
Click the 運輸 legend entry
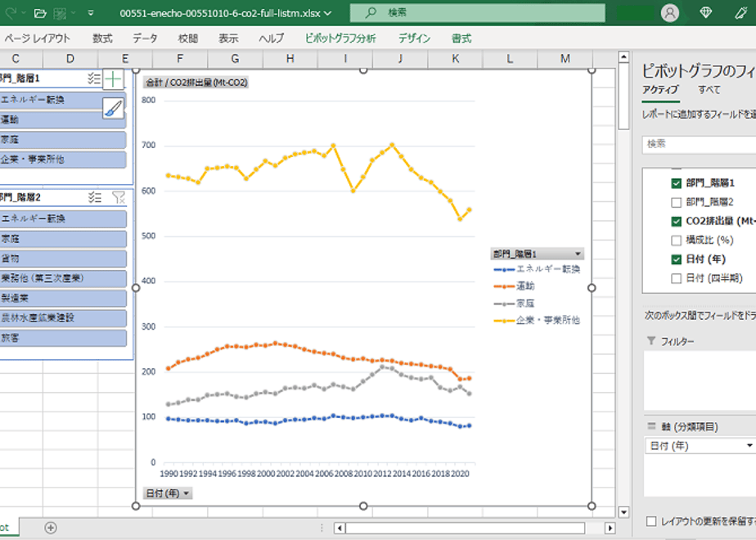pos(514,286)
